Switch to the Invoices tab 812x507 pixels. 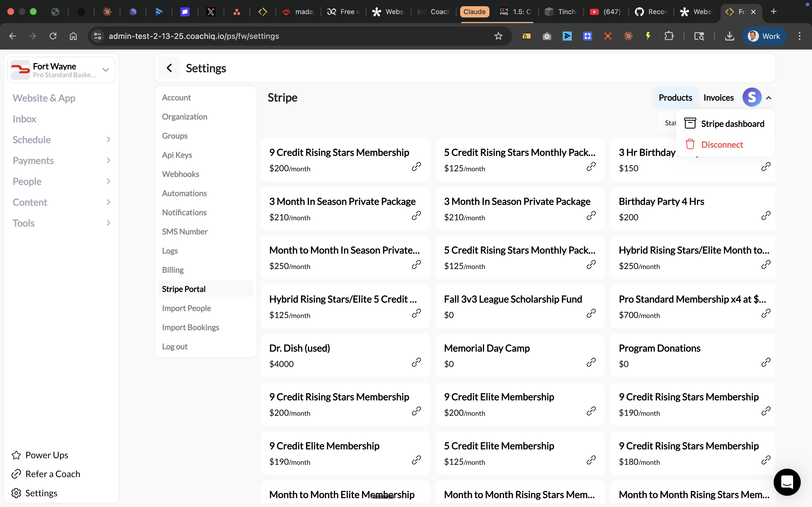click(718, 97)
